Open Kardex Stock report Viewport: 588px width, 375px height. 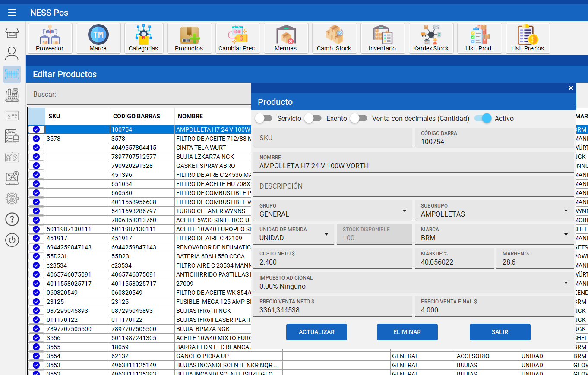click(431, 38)
